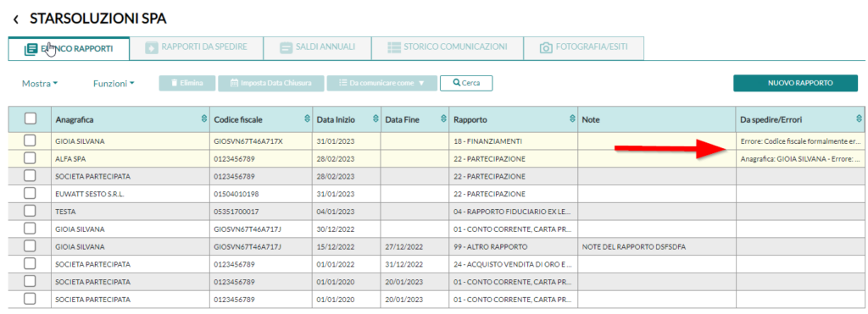Click the calendar icon on Imposta Data Chiusura
Image resolution: width=868 pixels, height=314 pixels.
pyautogui.click(x=234, y=83)
